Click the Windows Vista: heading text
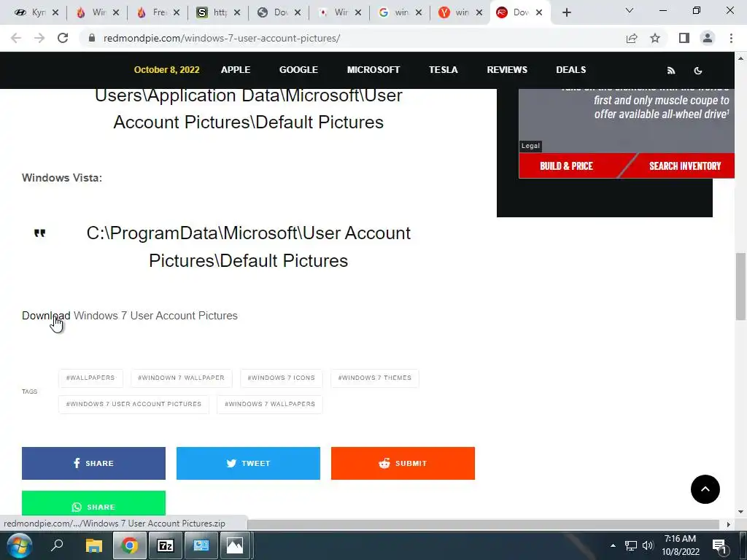Image resolution: width=747 pixels, height=560 pixels. (x=62, y=178)
